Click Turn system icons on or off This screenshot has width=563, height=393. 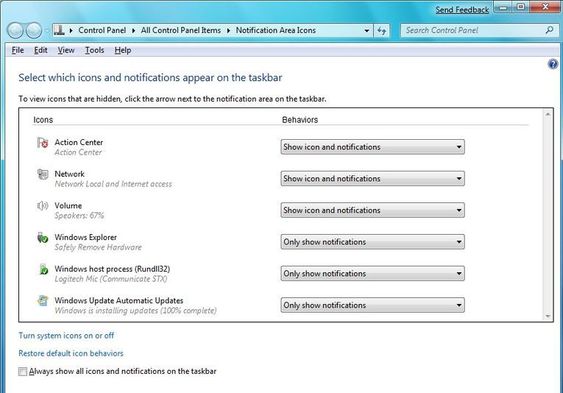[66, 336]
